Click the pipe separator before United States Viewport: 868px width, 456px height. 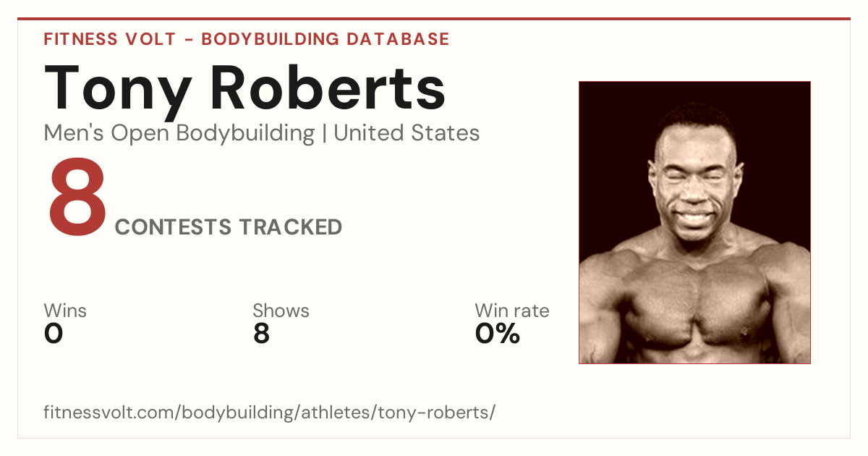coord(324,135)
